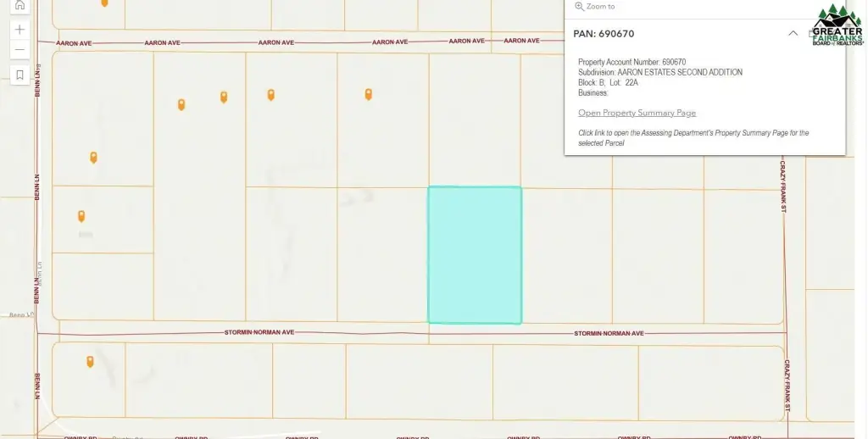Screen dimensions: 868x439
Task: Click the PAN: 690670 popup header title
Action: 604,34
